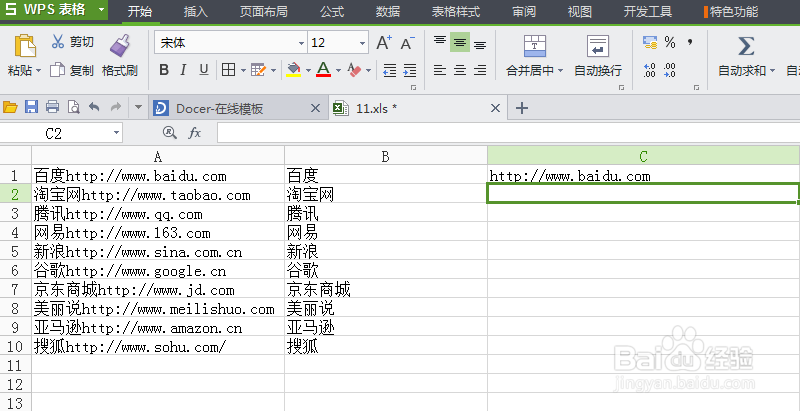Open the font size 12 dropdown
Viewport: 800px width, 411px height.
pyautogui.click(x=362, y=43)
